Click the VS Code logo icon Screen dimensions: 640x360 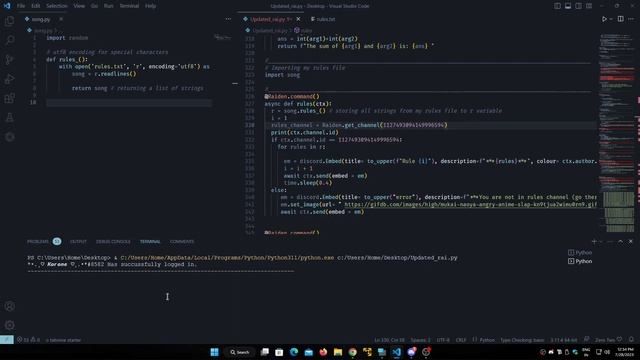(x=7, y=6)
